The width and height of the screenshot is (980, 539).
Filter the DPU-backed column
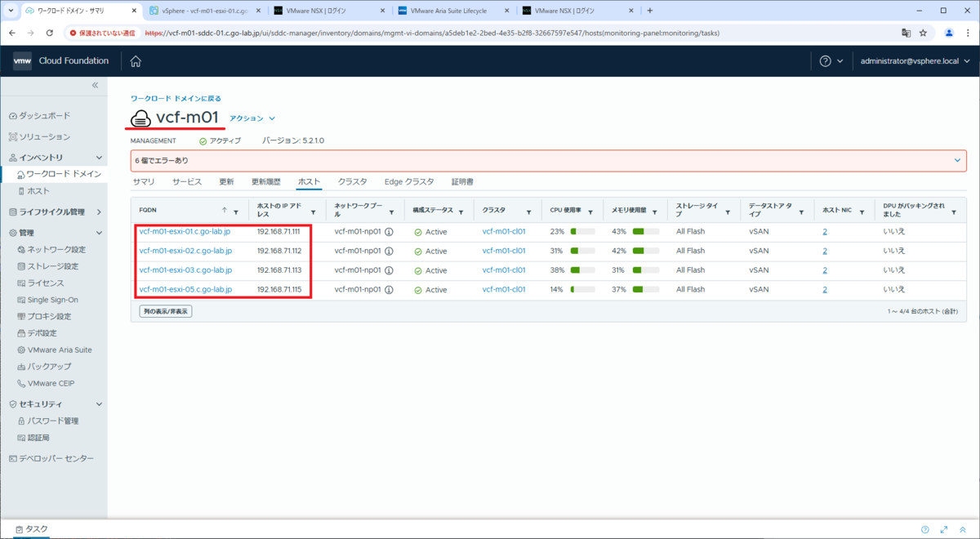[x=953, y=211]
